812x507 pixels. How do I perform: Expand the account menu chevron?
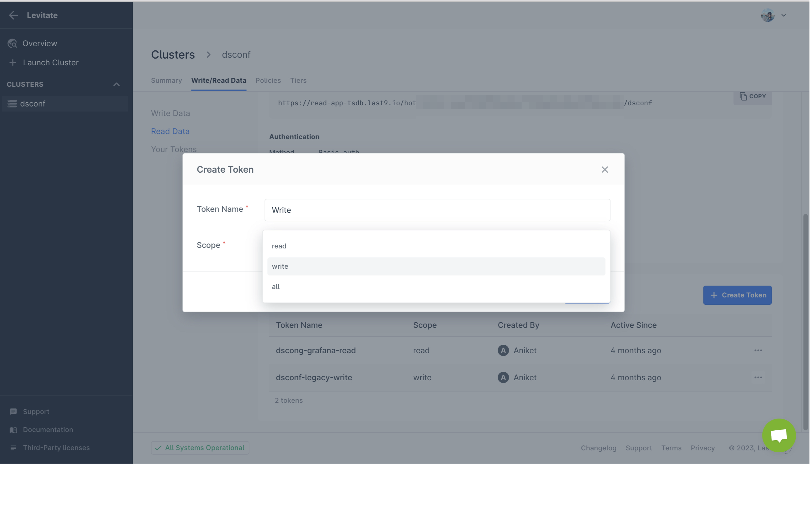784,15
